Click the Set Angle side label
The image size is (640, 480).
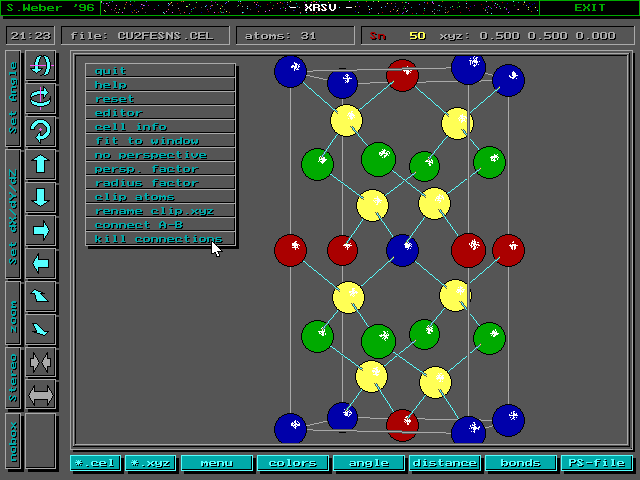coord(13,98)
